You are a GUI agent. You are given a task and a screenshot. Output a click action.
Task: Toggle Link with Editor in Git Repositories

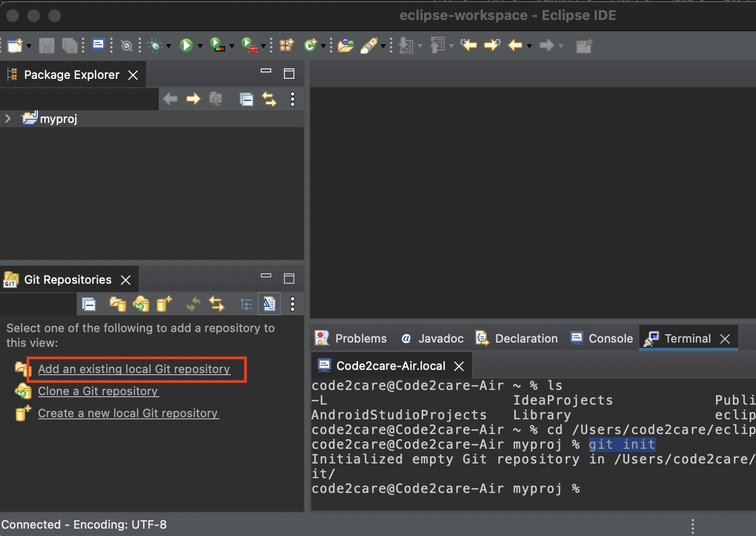click(x=217, y=304)
